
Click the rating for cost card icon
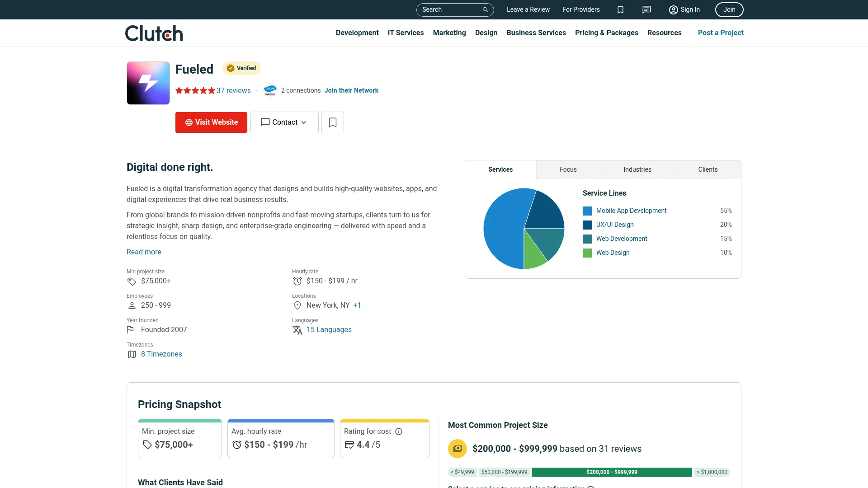click(x=349, y=445)
